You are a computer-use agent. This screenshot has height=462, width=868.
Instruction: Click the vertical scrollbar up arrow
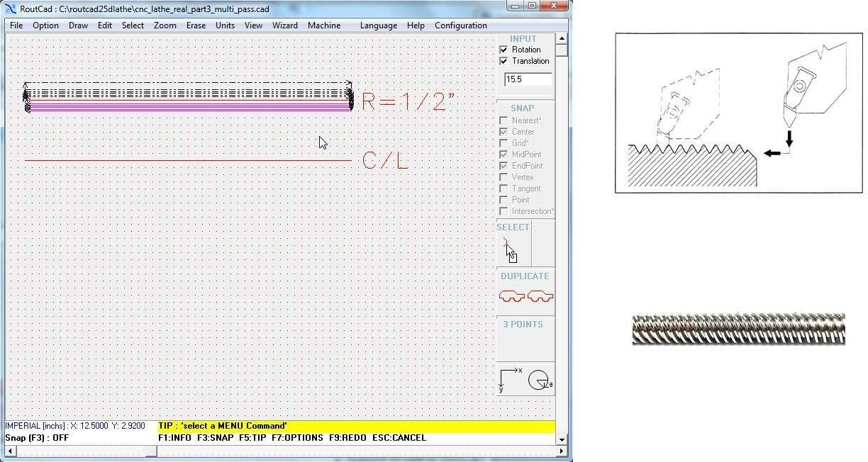point(562,39)
